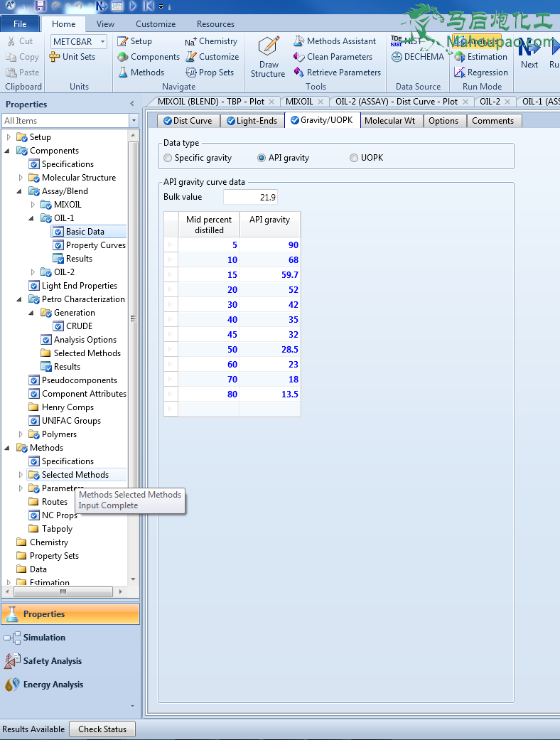The width and height of the screenshot is (560, 740).
Task: Click API gravity cell showing 59.7
Action: click(270, 274)
